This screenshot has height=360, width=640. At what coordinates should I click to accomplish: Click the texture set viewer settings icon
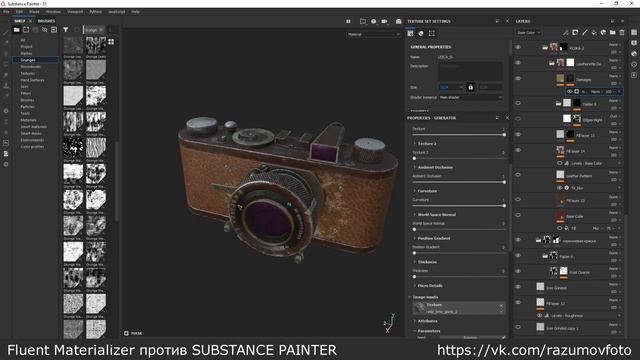click(431, 33)
